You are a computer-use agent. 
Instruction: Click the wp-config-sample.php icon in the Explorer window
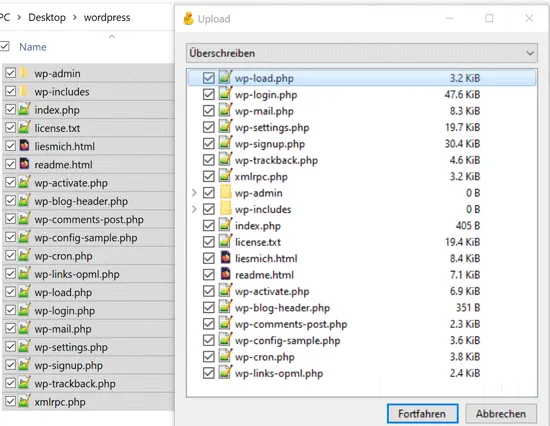click(x=24, y=237)
